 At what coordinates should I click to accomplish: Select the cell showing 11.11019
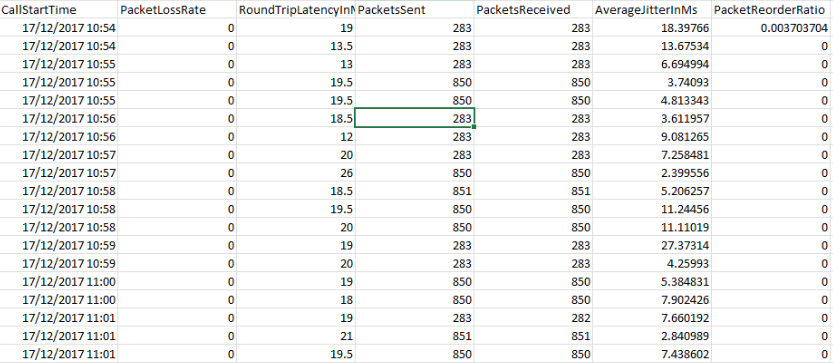point(652,227)
